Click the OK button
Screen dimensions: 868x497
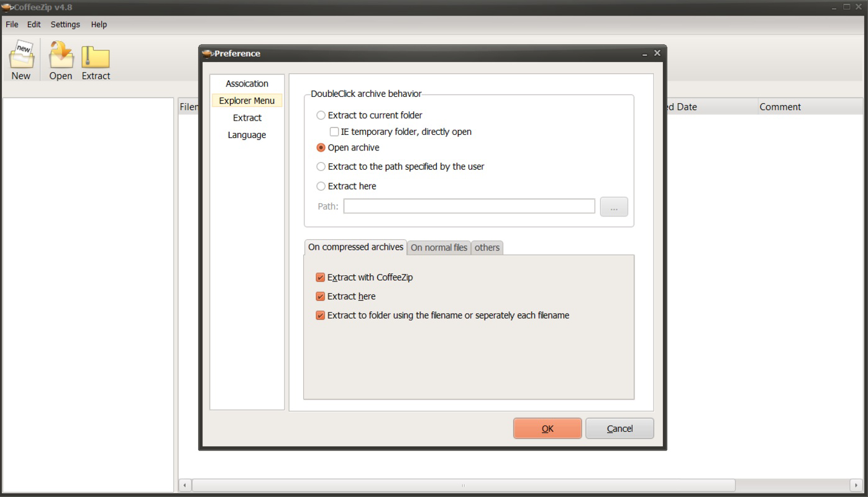click(x=547, y=429)
